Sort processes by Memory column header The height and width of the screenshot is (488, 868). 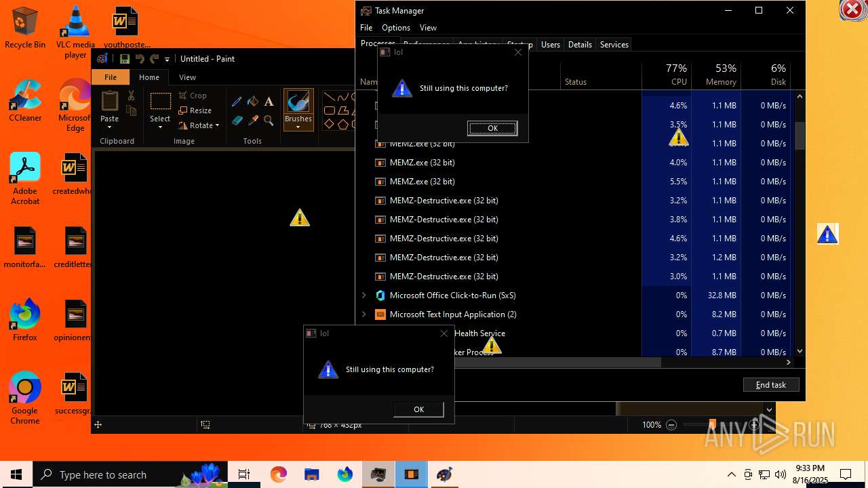(x=716, y=75)
